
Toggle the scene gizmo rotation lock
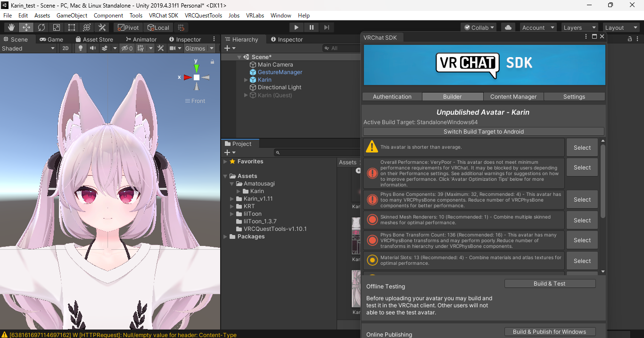(212, 61)
